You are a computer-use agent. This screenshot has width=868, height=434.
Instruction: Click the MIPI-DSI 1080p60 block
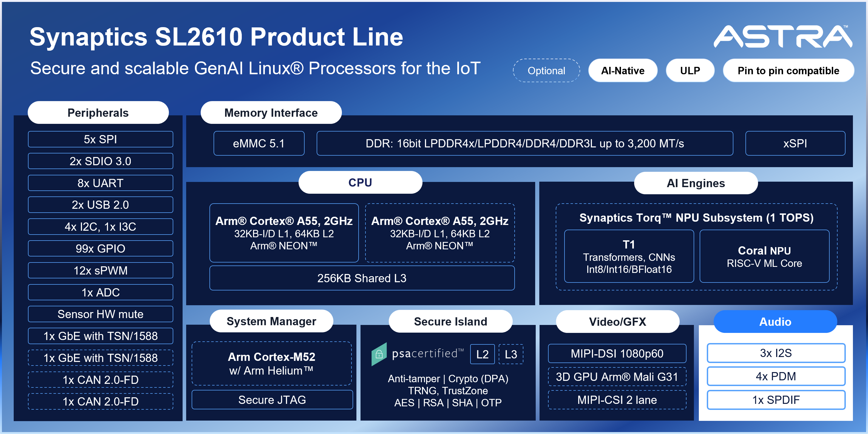pyautogui.click(x=617, y=353)
